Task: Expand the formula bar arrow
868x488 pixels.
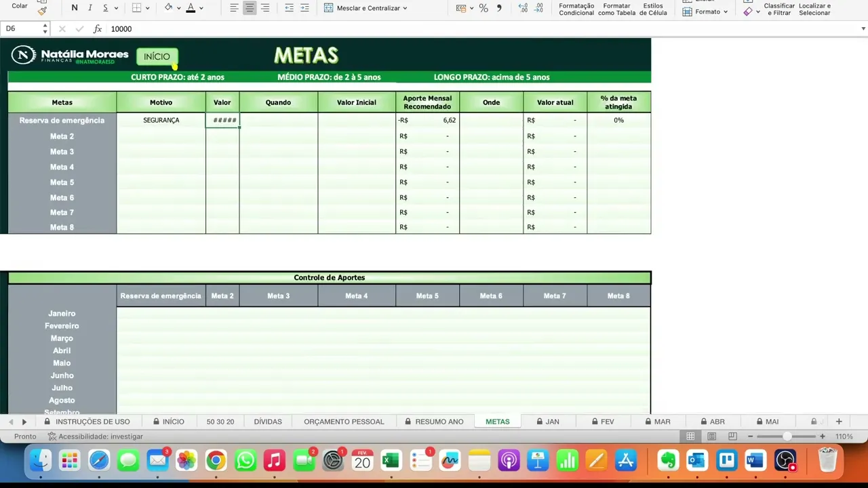Action: (863, 28)
